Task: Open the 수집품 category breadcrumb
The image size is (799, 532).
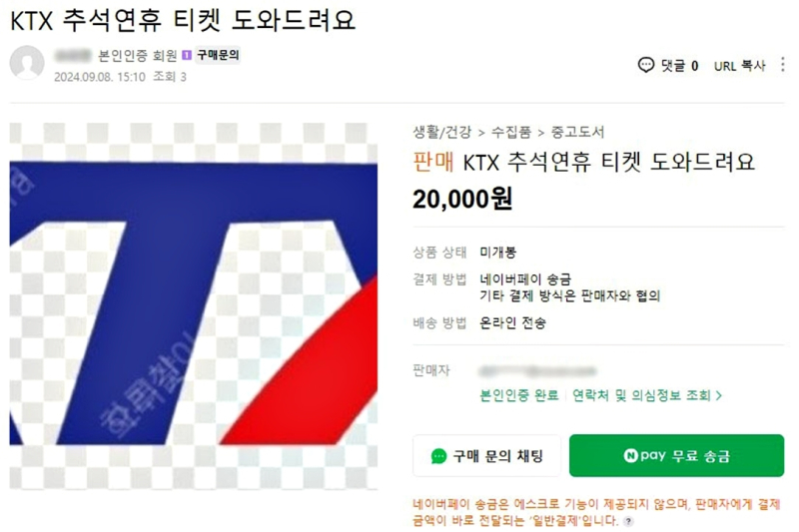Action: click(x=511, y=133)
